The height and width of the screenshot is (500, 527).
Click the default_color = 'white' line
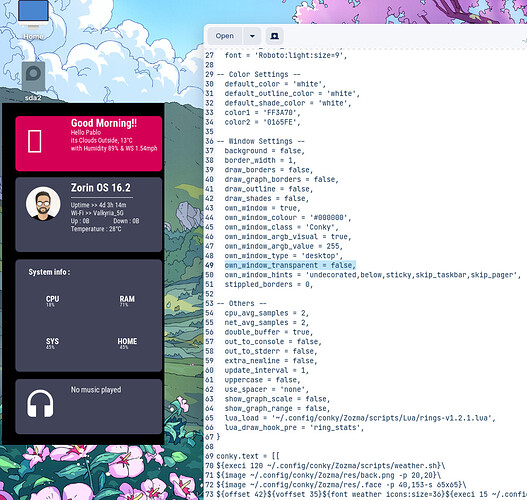(x=275, y=84)
